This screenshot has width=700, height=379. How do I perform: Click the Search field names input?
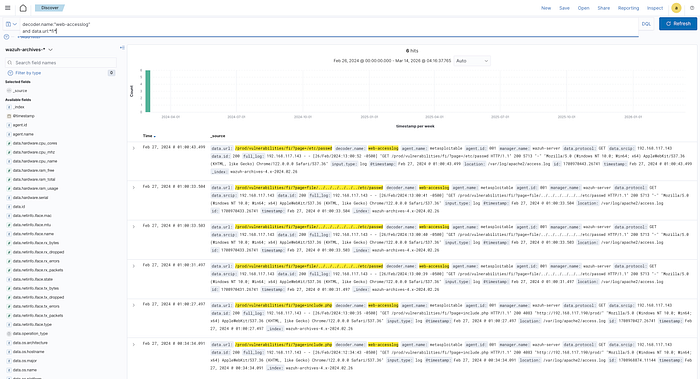(61, 62)
